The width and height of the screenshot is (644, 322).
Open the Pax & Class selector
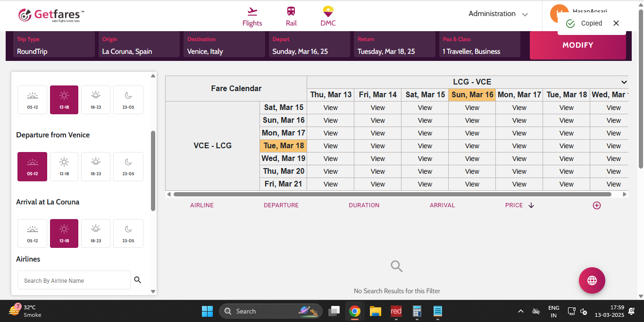click(479, 45)
